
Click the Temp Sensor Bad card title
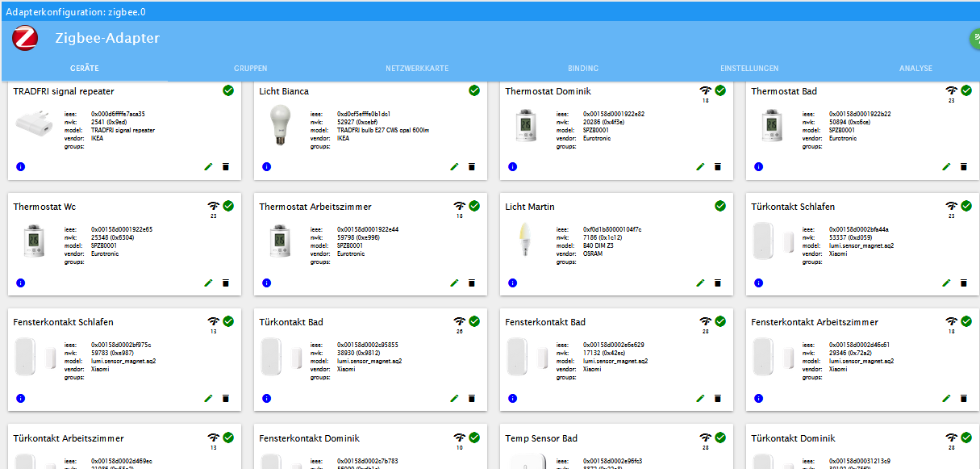(x=541, y=438)
